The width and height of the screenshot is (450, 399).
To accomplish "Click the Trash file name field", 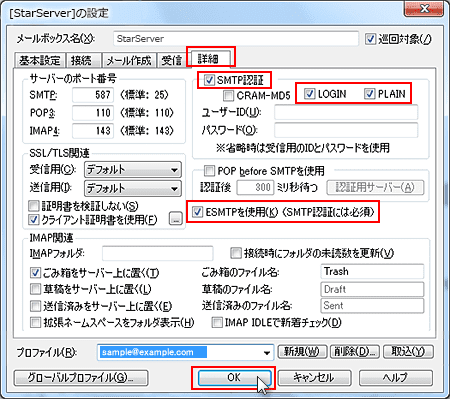I will [x=372, y=272].
